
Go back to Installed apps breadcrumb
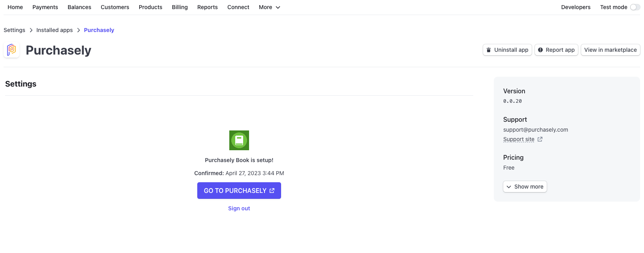55,30
